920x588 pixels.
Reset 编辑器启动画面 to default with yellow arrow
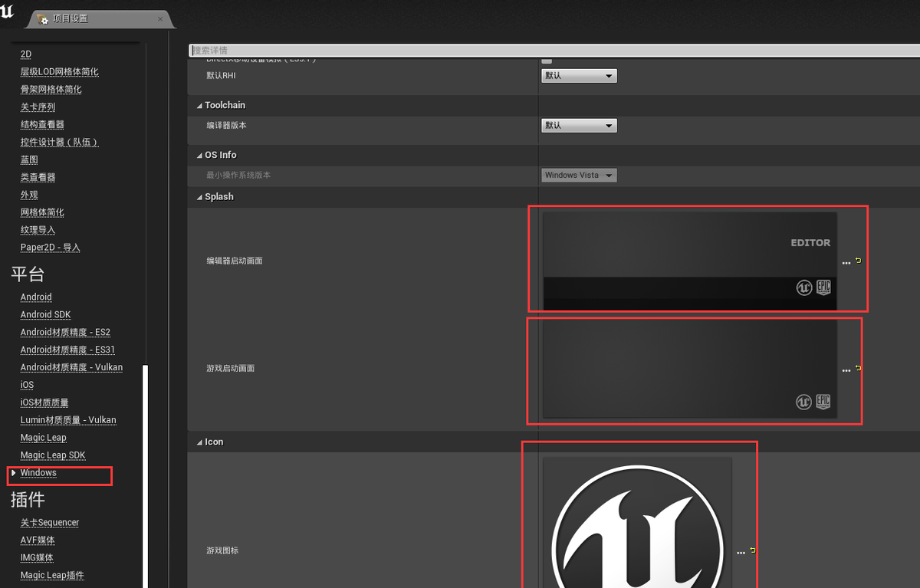[858, 261]
